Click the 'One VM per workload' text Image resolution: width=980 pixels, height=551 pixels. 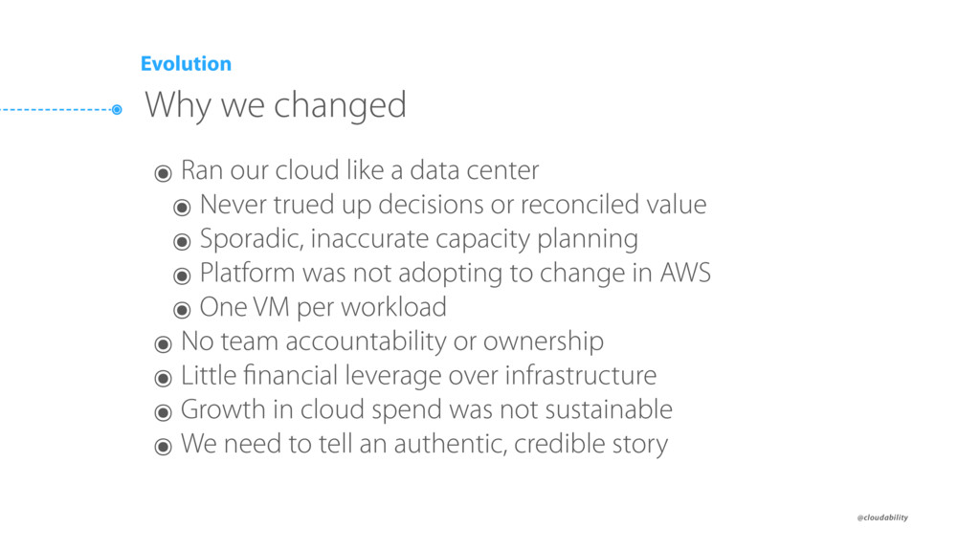(323, 307)
